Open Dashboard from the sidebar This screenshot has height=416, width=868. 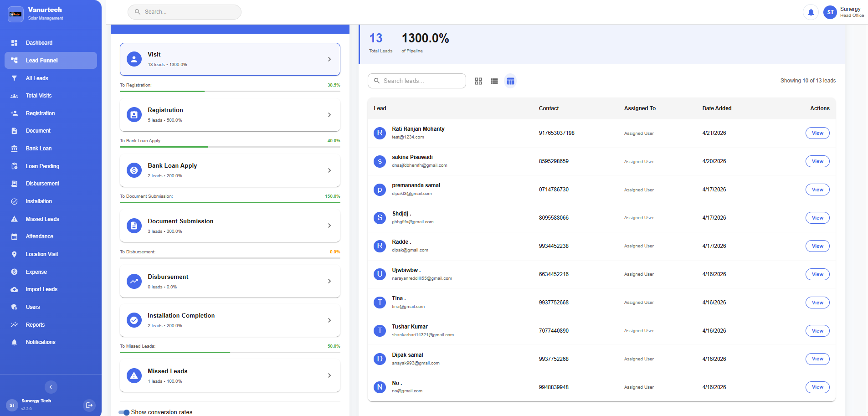(x=51, y=43)
